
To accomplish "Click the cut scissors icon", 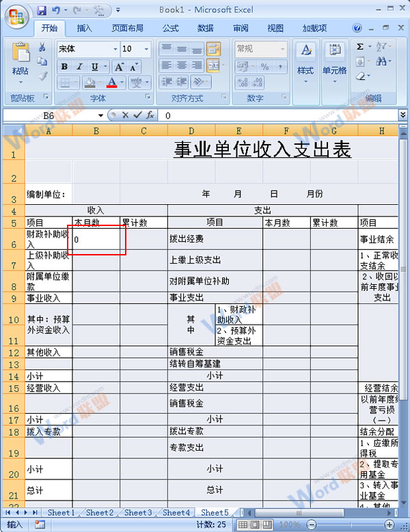I will [42, 48].
